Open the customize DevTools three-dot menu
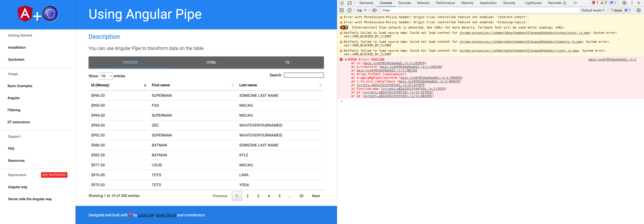Viewport: 644px width, 224px height. (x=632, y=3)
